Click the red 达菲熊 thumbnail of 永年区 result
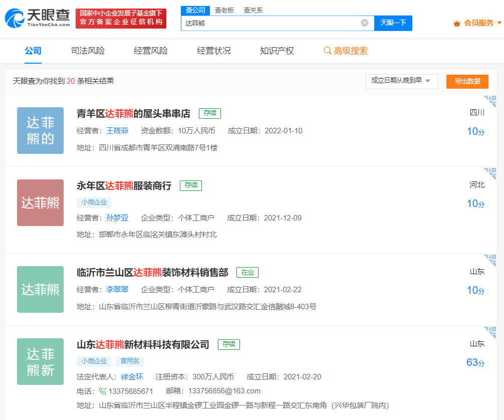This screenshot has height=420, width=504. click(x=40, y=202)
